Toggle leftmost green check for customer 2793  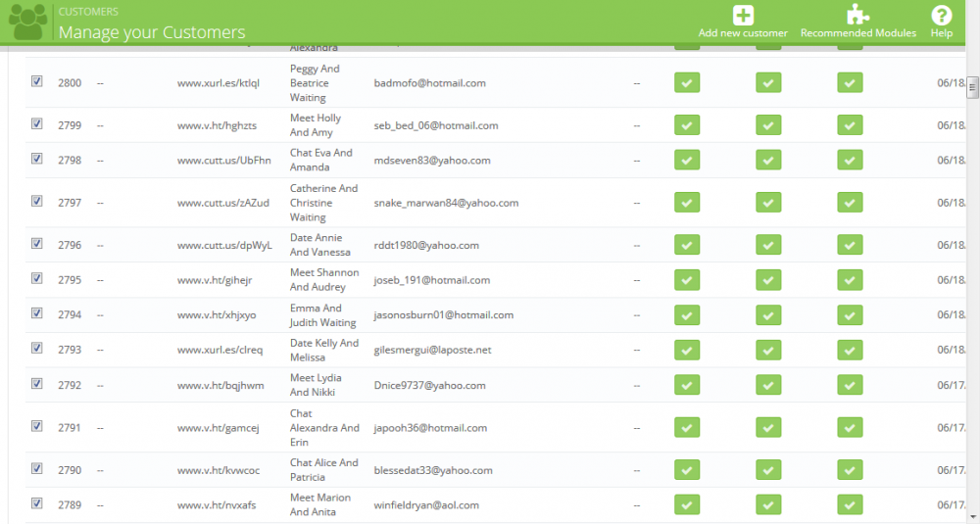click(x=687, y=350)
